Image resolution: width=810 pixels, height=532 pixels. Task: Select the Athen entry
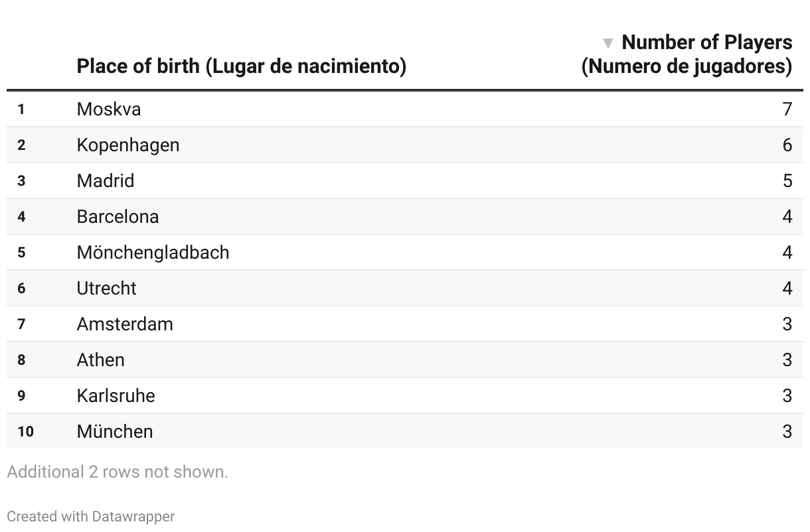[x=100, y=360]
